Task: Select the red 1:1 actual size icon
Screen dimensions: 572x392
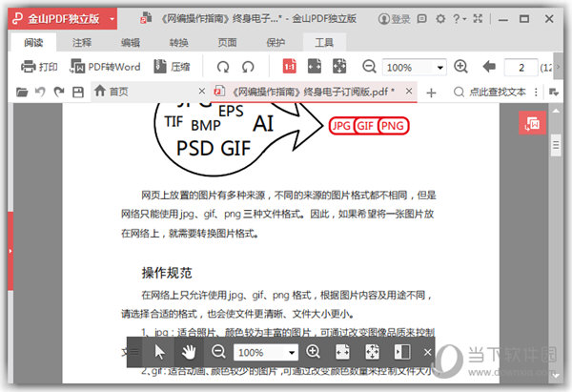Action: [x=289, y=67]
